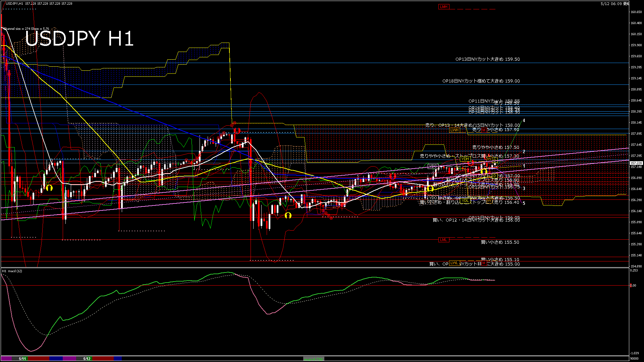This screenshot has height=362, width=644.
Task: Click the D marker on the 157.00 line
Action: click(494, 176)
